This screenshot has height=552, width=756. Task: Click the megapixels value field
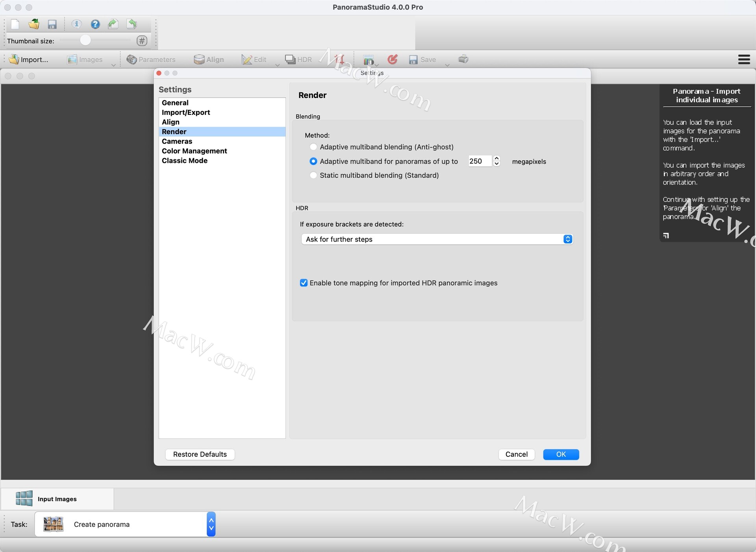pyautogui.click(x=480, y=161)
